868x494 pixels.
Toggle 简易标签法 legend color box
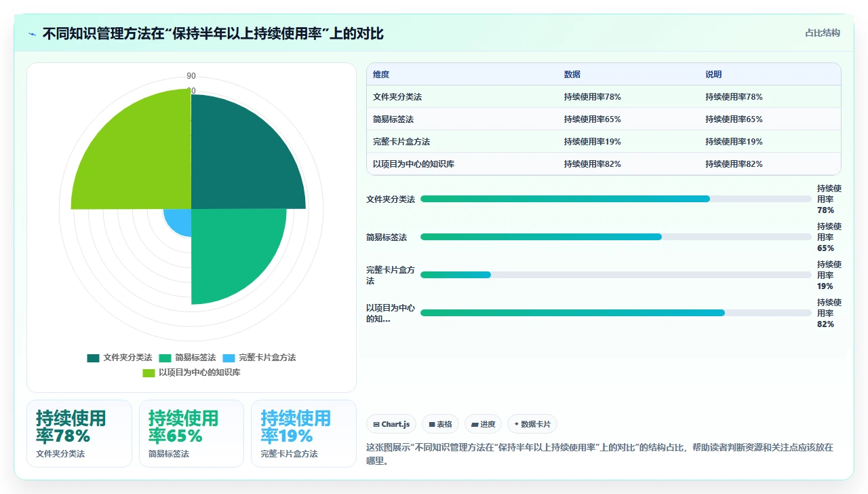coord(165,358)
